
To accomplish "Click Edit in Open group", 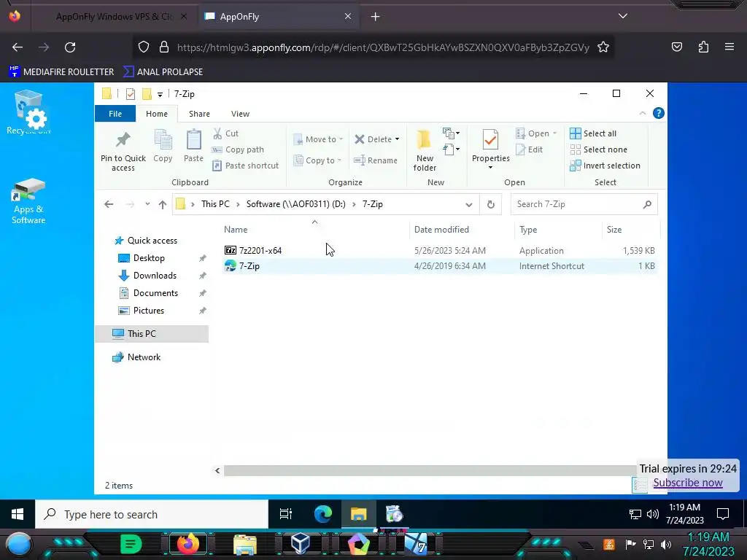I will [x=530, y=149].
